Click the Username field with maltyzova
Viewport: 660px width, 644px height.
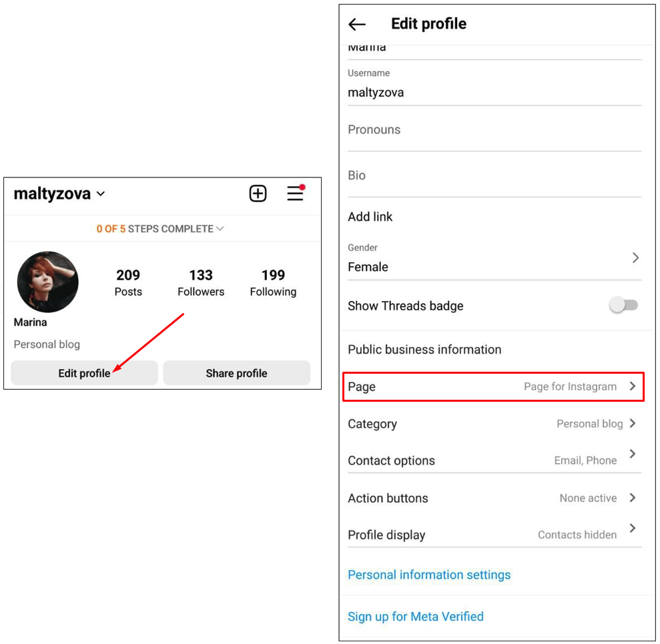click(494, 86)
